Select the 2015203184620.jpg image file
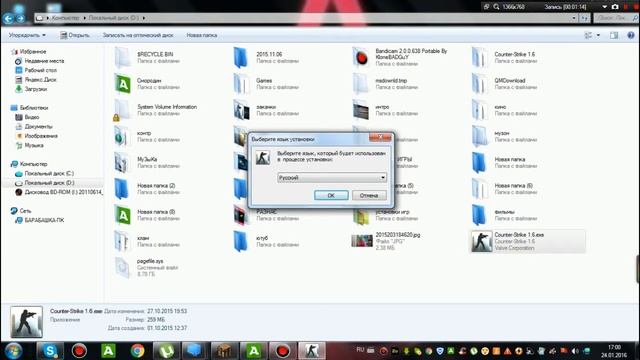This screenshot has width=640, height=360. click(362, 241)
